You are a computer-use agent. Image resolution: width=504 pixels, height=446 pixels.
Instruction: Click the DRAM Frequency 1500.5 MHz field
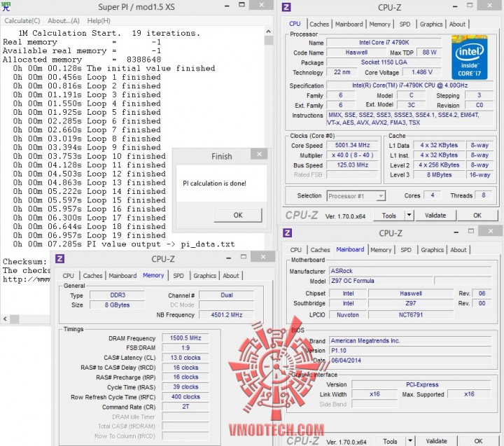[185, 338]
